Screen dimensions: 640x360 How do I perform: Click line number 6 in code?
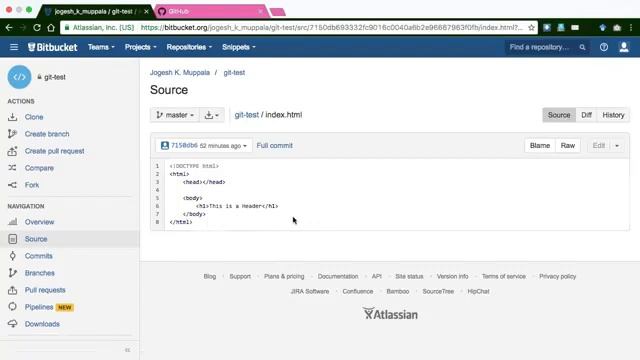157,206
